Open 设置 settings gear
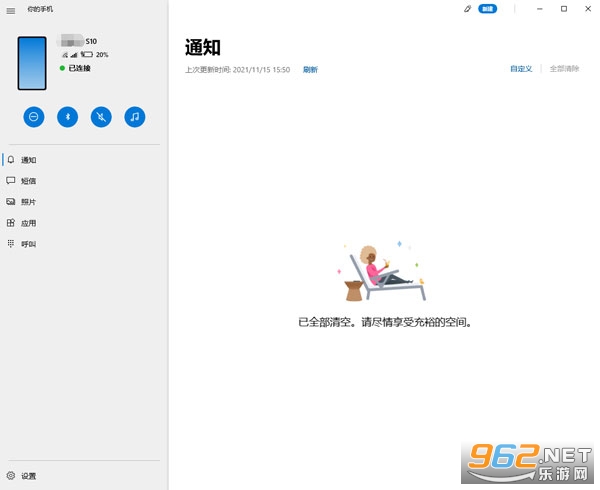This screenshot has width=600, height=490. point(11,475)
